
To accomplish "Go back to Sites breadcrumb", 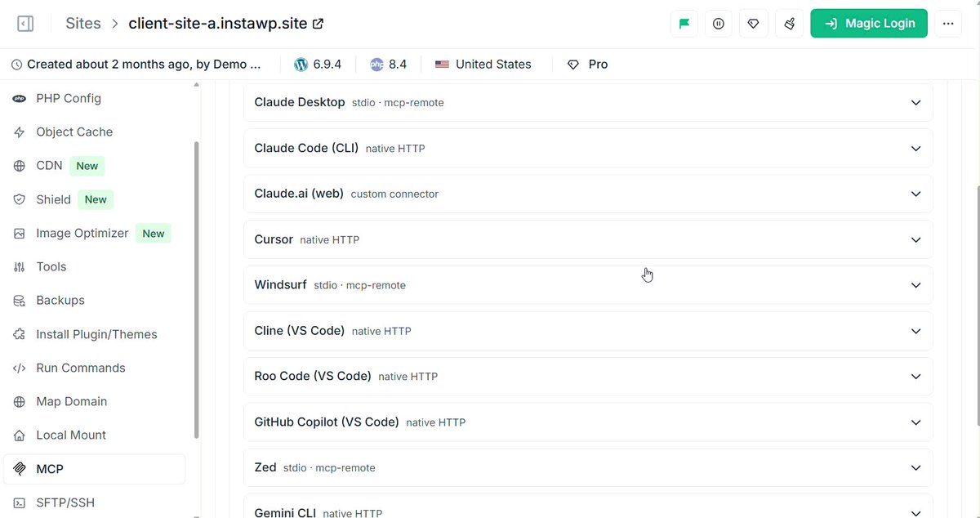I will tap(83, 24).
